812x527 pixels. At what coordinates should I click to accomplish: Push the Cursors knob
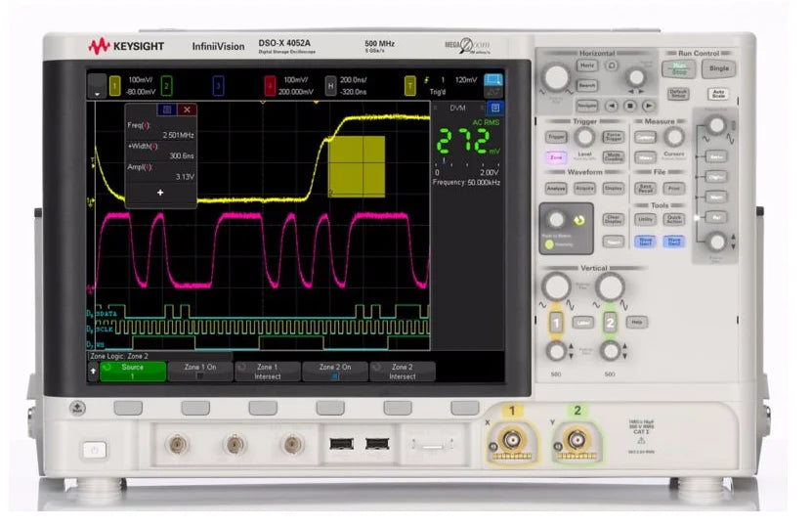pyautogui.click(x=673, y=137)
